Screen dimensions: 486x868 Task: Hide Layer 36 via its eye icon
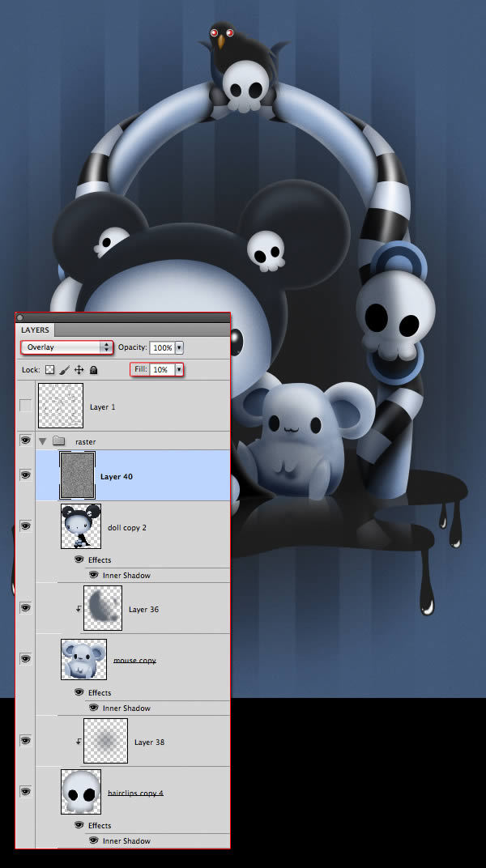point(25,608)
